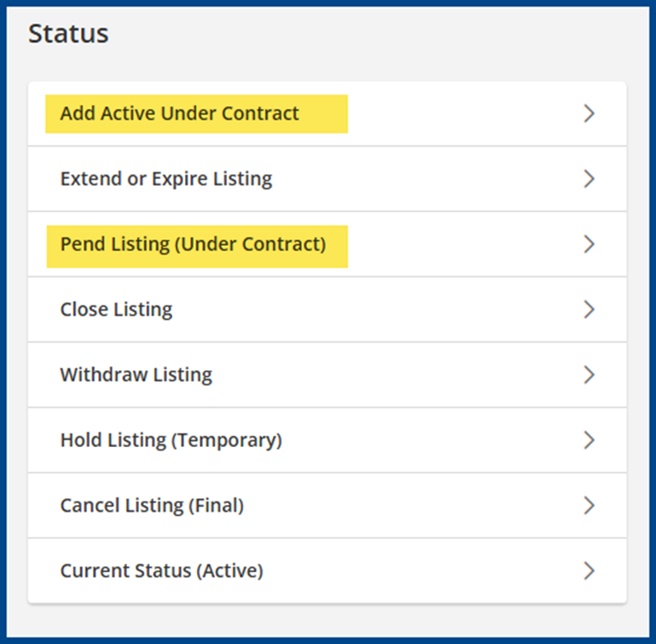The image size is (656, 644).
Task: View Current Status (Active) details
Action: (x=161, y=571)
